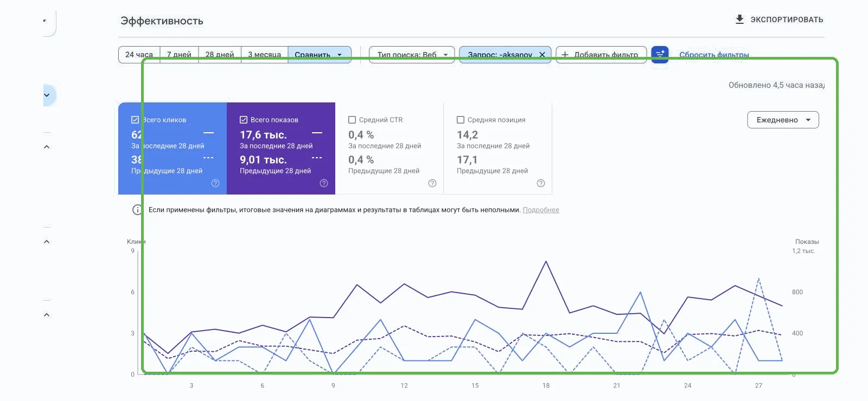Open the "Тип поиска: Веб" dropdown
This screenshot has width=868, height=401.
(412, 55)
